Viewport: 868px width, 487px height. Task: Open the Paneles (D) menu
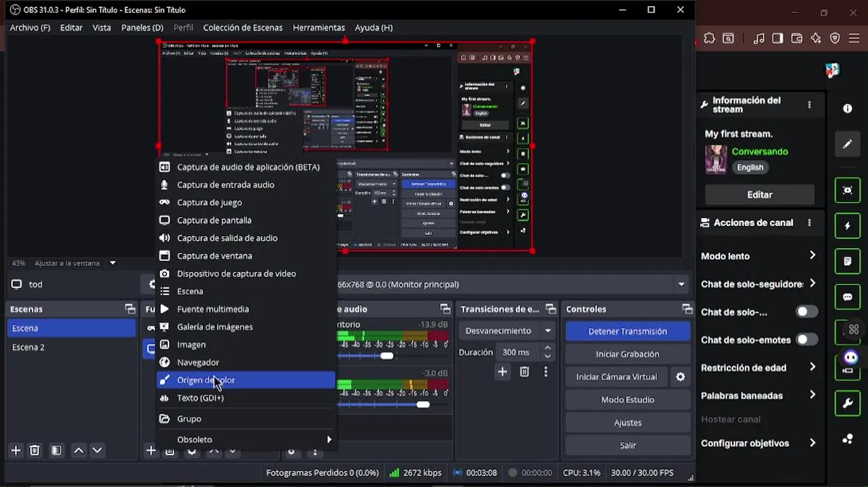142,28
